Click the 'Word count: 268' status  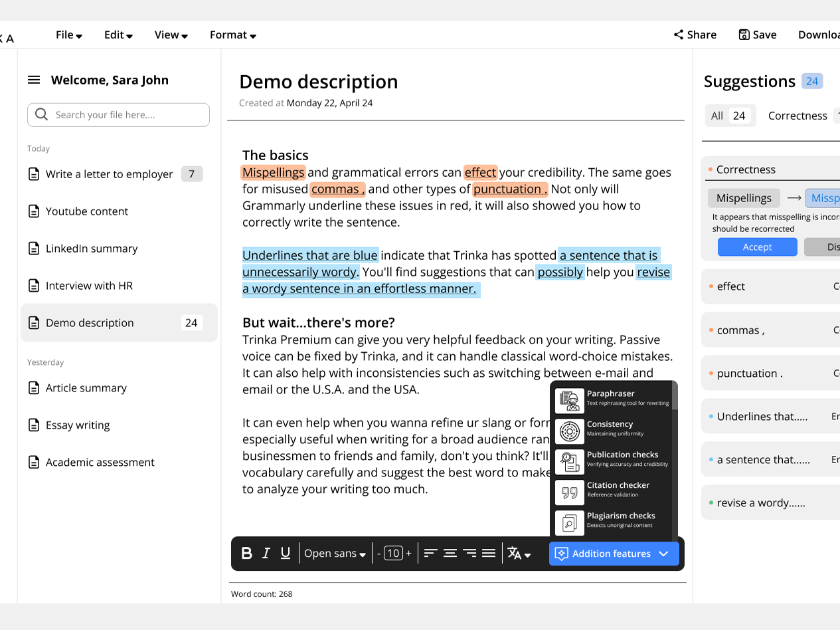coord(262,594)
